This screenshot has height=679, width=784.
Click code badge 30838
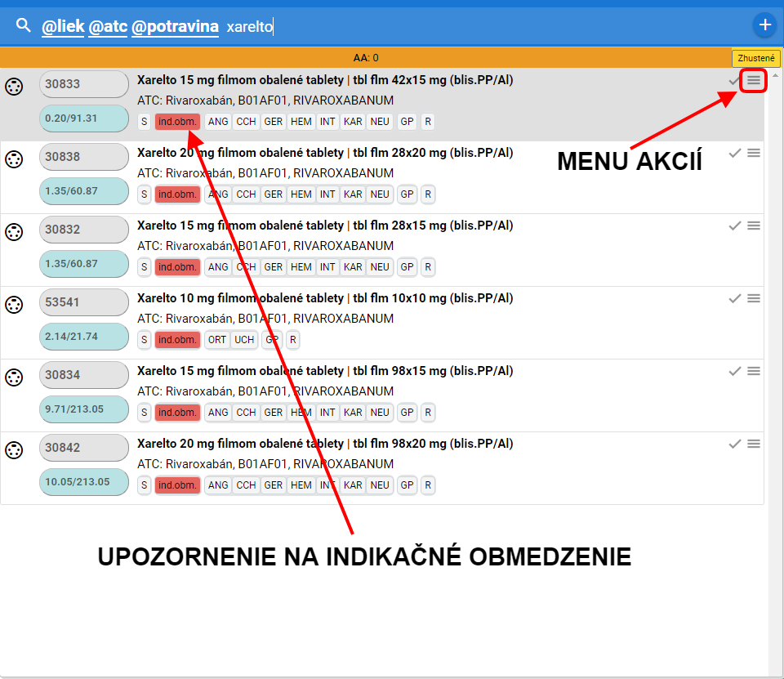(x=84, y=157)
